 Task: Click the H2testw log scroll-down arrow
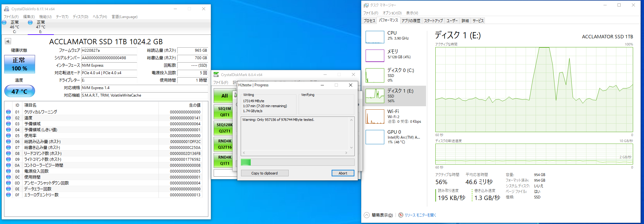coord(352,148)
